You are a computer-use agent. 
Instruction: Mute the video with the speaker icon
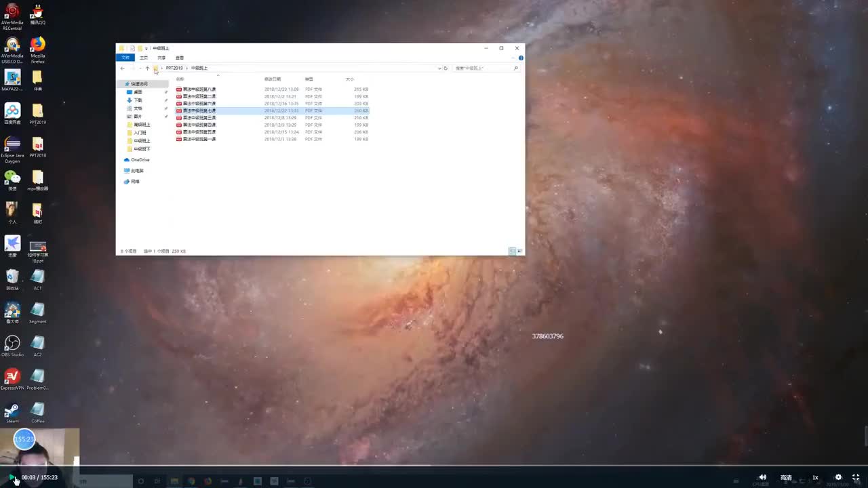tap(763, 477)
